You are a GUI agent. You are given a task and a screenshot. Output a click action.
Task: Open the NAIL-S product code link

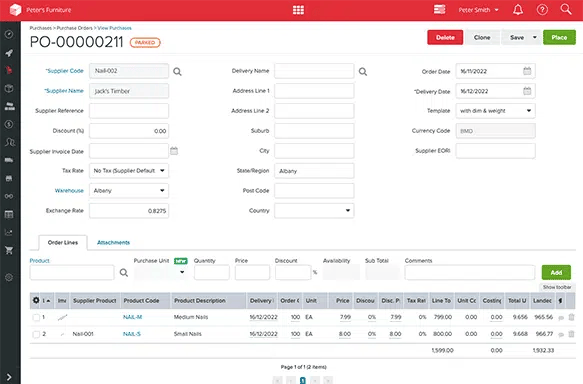[132, 334]
